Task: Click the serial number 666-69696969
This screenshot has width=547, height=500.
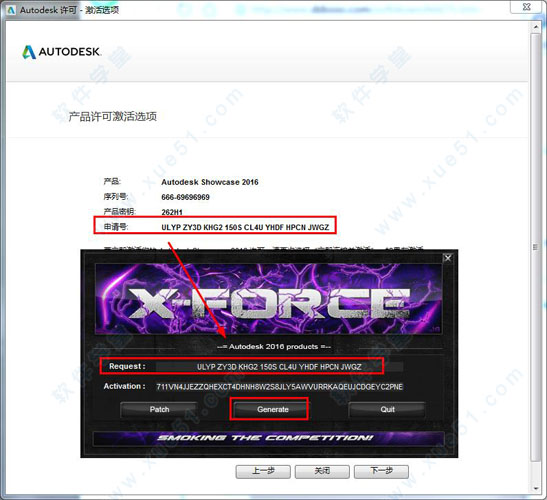Action: point(185,197)
